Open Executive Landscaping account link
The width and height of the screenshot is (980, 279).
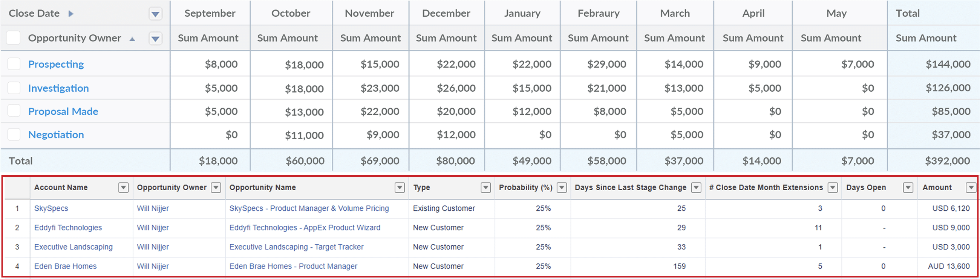[73, 247]
